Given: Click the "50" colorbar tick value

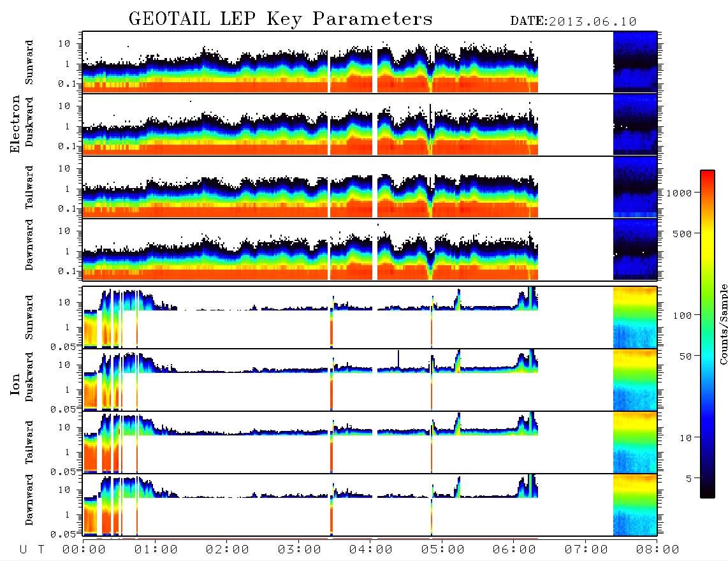Looking at the screenshot, I should point(685,356).
